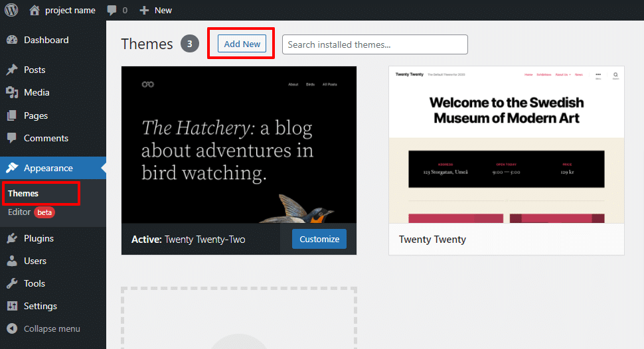Click the Users person icon
644x349 pixels.
pos(13,261)
